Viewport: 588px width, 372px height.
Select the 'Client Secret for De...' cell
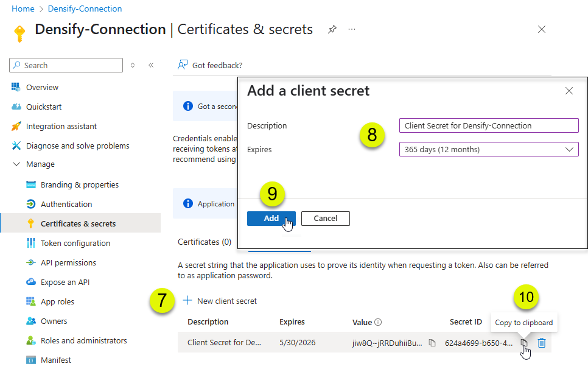[224, 343]
